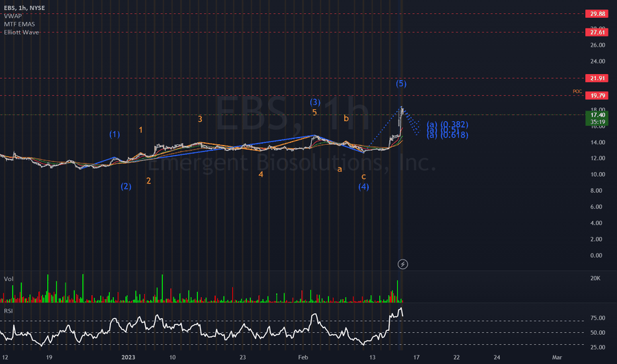617x364 pixels.
Task: Select the VWAP indicator label
Action: [13, 16]
